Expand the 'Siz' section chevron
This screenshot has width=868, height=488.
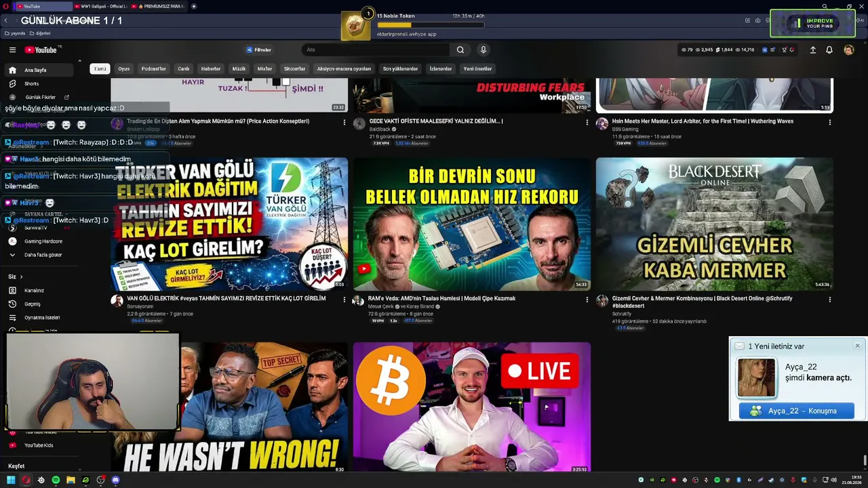coord(21,277)
